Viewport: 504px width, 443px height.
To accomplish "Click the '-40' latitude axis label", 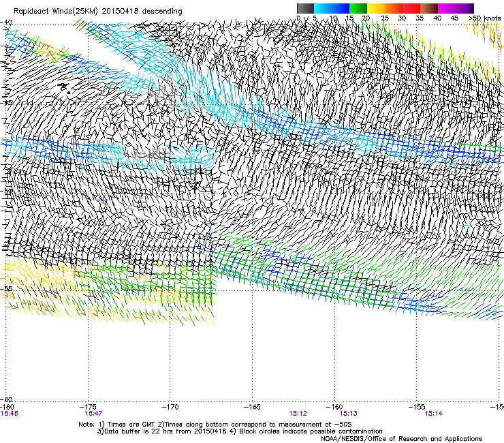I will (x=6, y=22).
